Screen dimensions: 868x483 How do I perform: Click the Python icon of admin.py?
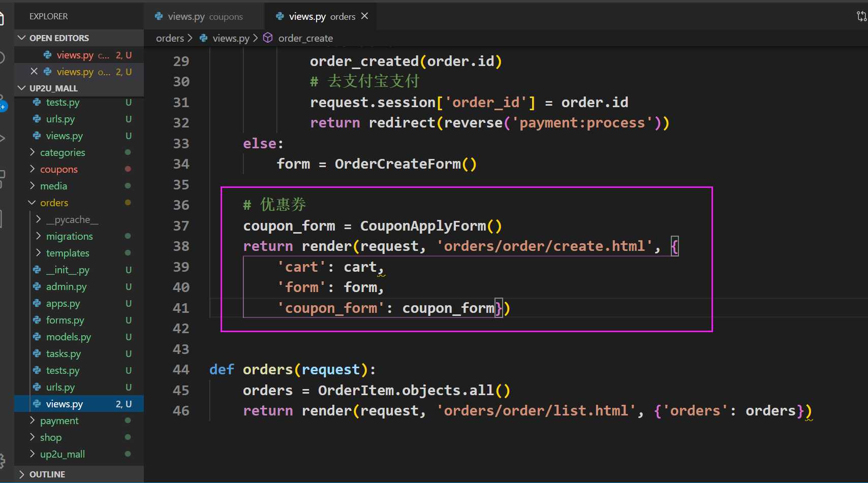(x=37, y=286)
